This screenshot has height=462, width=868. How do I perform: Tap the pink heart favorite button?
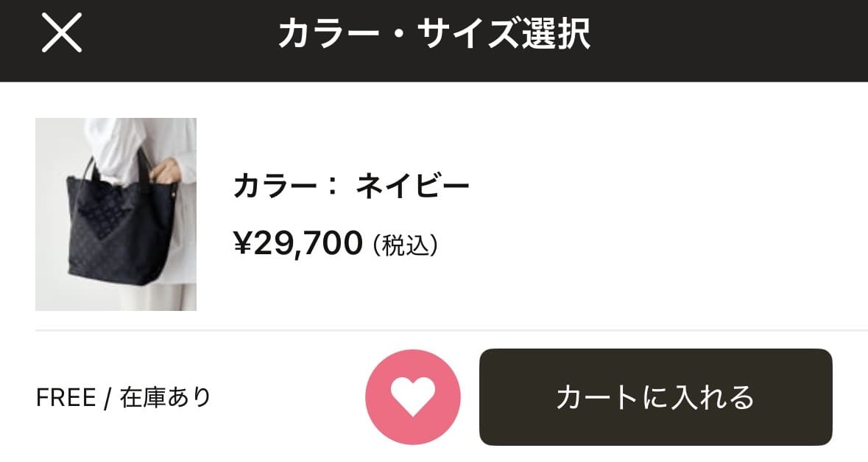413,397
